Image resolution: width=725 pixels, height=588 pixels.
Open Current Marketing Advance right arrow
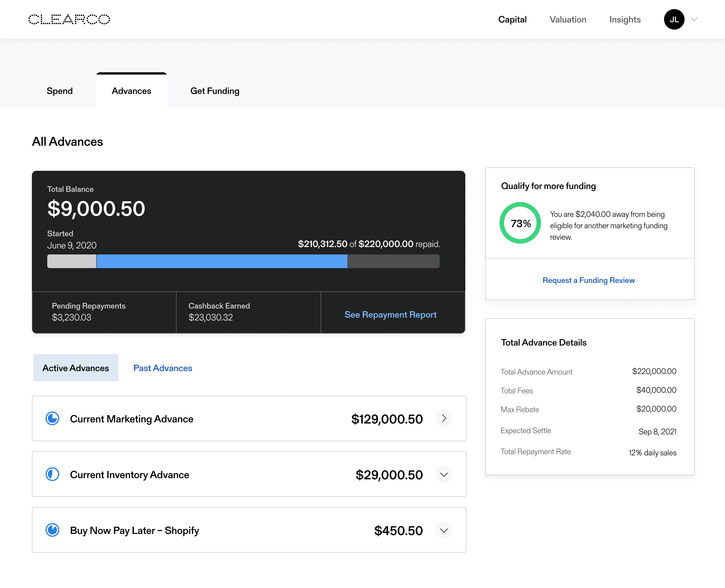(444, 418)
